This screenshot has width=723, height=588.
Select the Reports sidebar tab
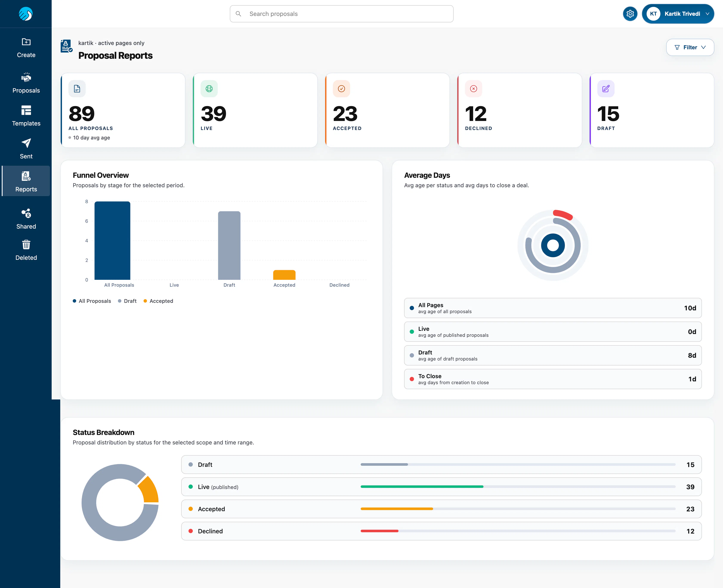click(26, 181)
